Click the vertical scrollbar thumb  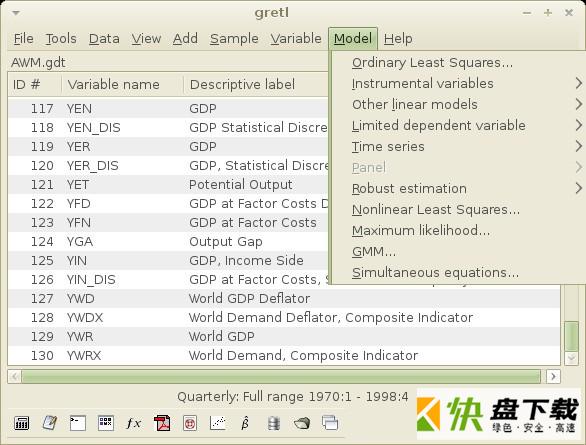[x=571, y=336]
